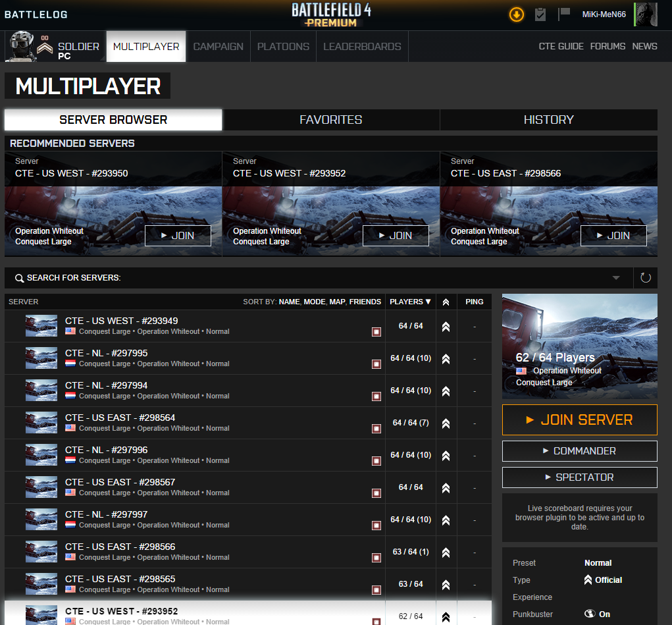Click favorite square icon for #297994
This screenshot has height=625, width=672.
click(x=376, y=396)
